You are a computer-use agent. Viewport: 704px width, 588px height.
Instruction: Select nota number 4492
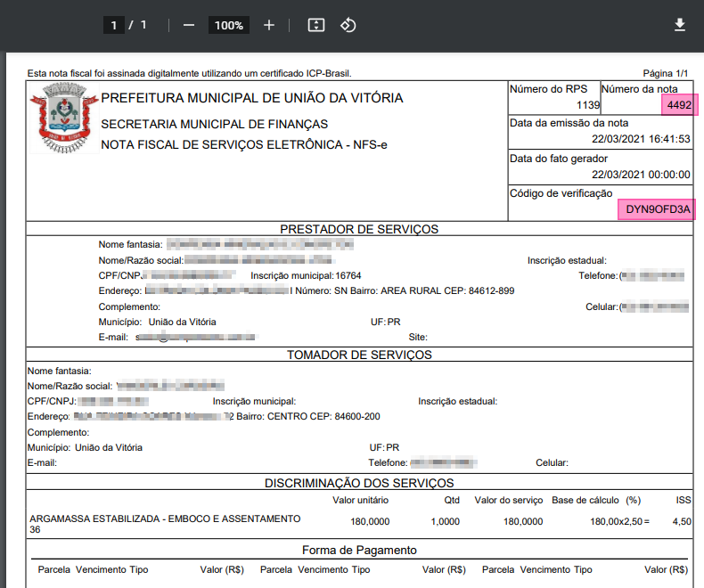[x=679, y=105]
